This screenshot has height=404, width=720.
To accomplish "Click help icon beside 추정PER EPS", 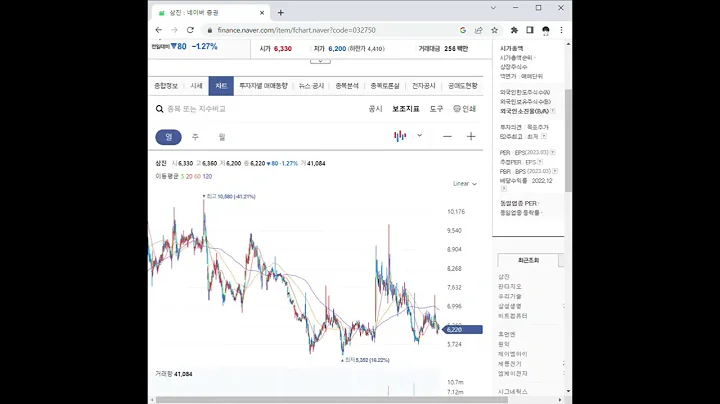I will [x=540, y=162].
